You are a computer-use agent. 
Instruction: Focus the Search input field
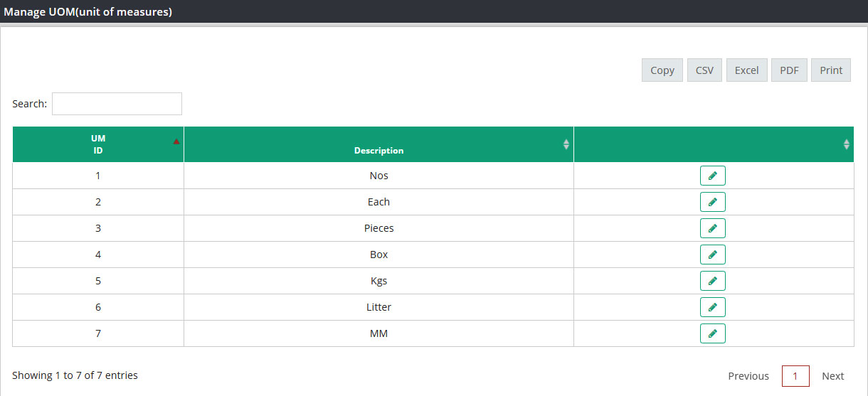pos(117,104)
